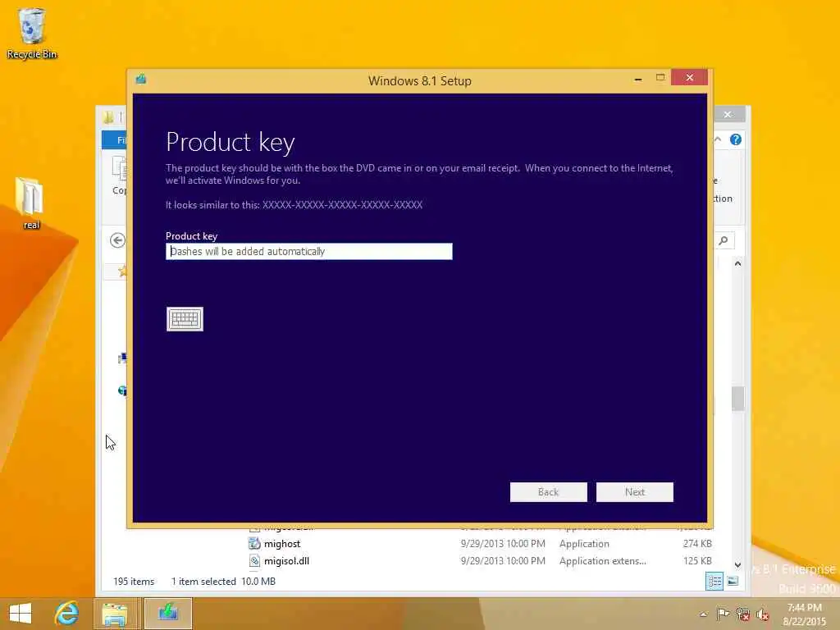Click the '195 items' status bar text
Viewport: 840px width, 630px height.
tap(134, 582)
